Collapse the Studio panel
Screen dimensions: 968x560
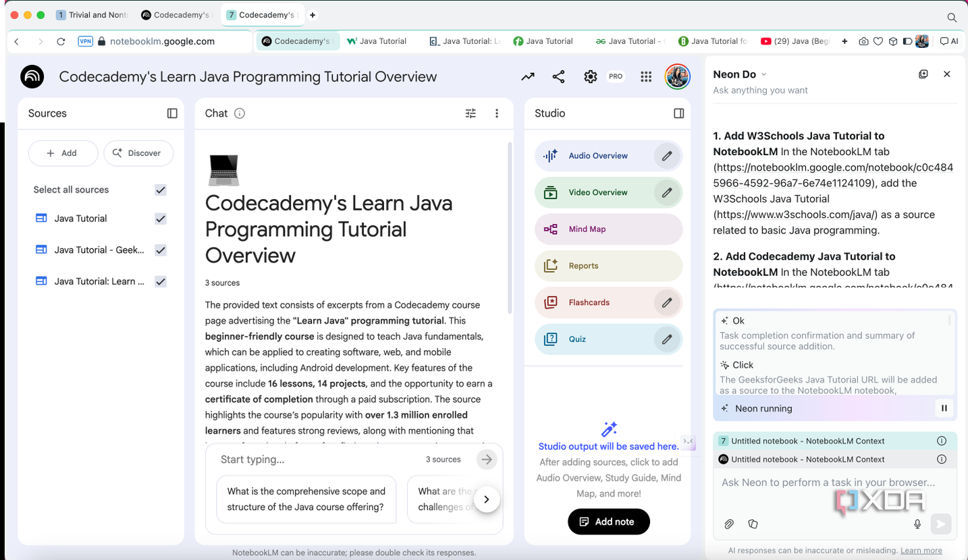[x=679, y=113]
